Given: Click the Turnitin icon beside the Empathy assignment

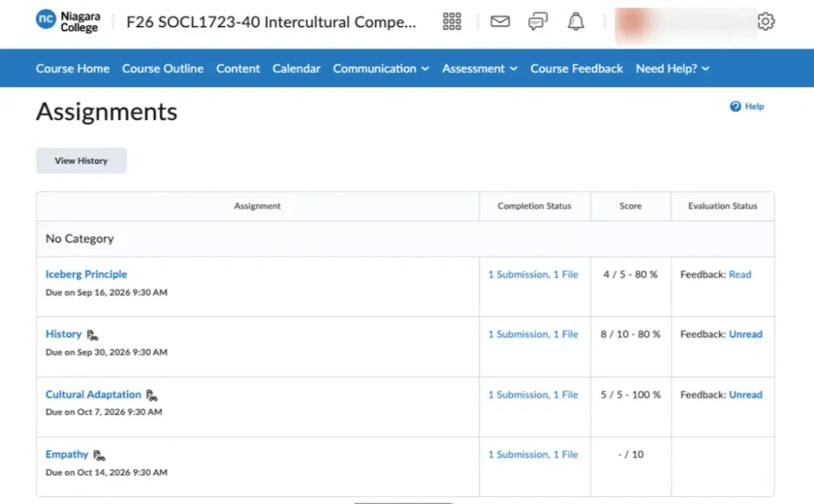Looking at the screenshot, I should point(99,456).
